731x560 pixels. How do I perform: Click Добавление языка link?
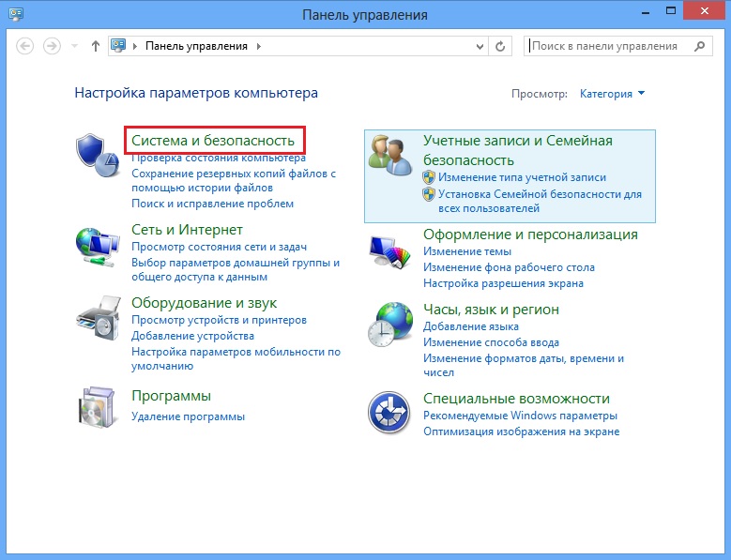[471, 326]
